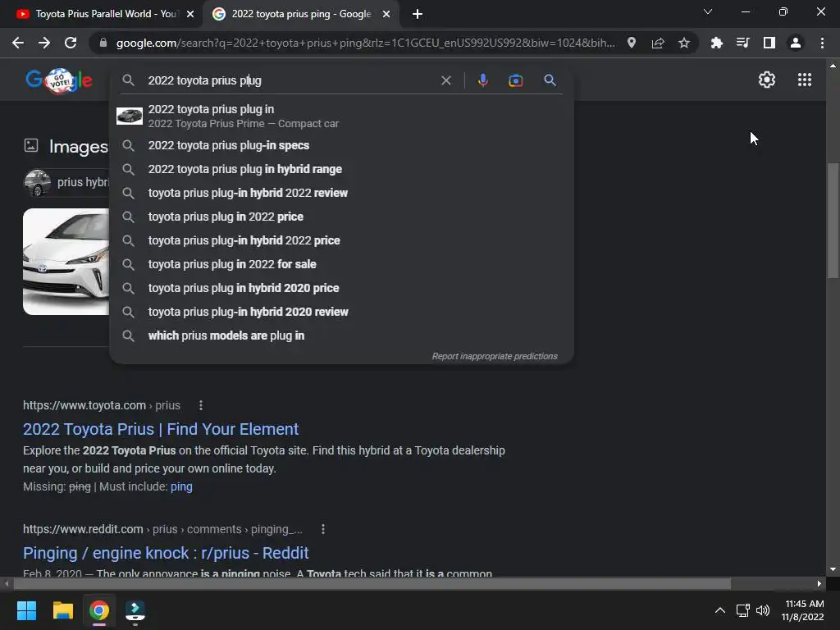
Task: Click the address bar URL
Action: (365, 43)
